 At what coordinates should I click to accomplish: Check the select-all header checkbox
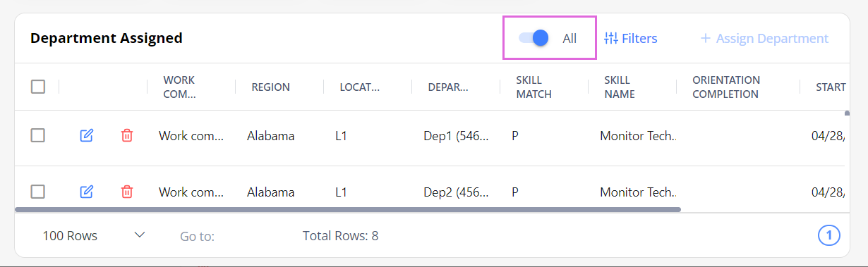[38, 87]
